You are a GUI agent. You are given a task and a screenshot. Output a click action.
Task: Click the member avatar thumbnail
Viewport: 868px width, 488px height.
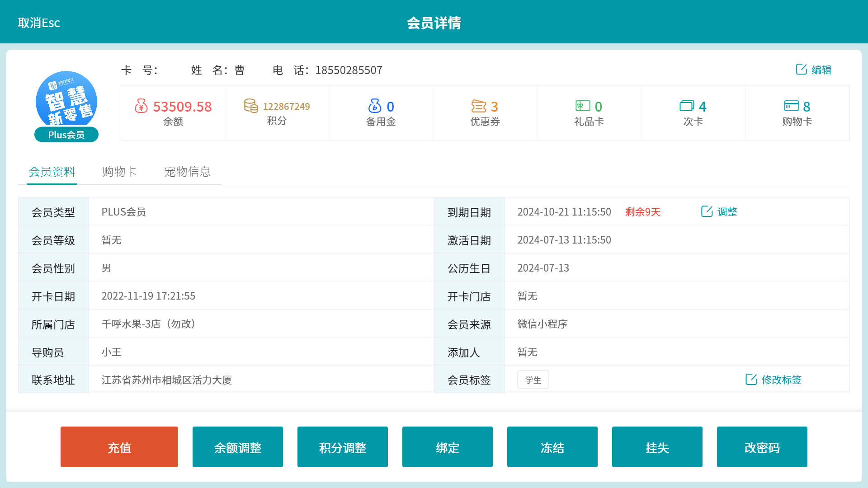66,100
